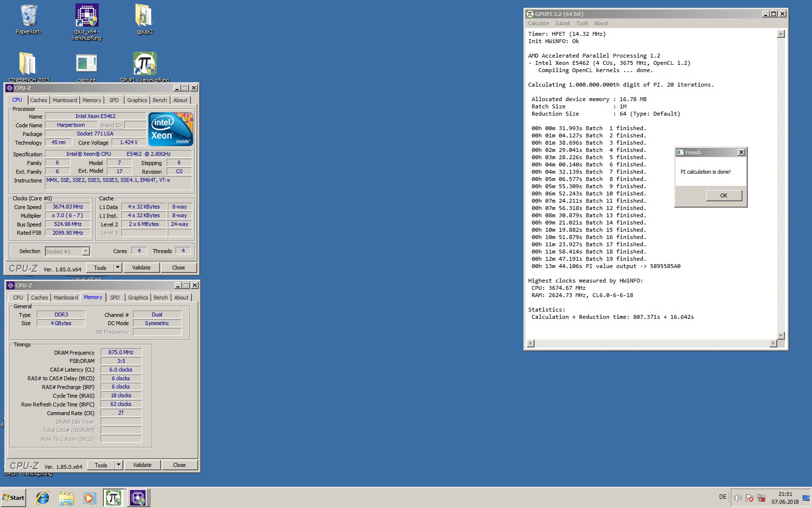Click the Core Voltage 1.424 V value
Viewport: 812px width, 508px height.
tap(129, 142)
